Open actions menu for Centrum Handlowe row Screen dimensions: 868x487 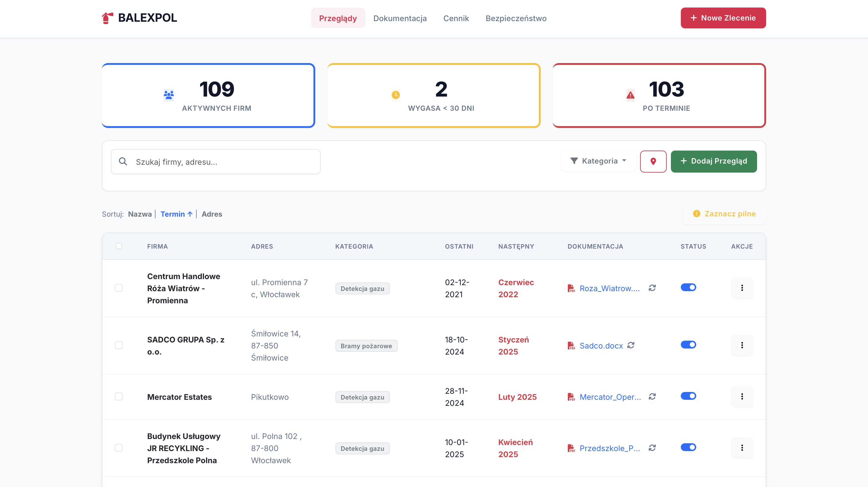coord(742,288)
